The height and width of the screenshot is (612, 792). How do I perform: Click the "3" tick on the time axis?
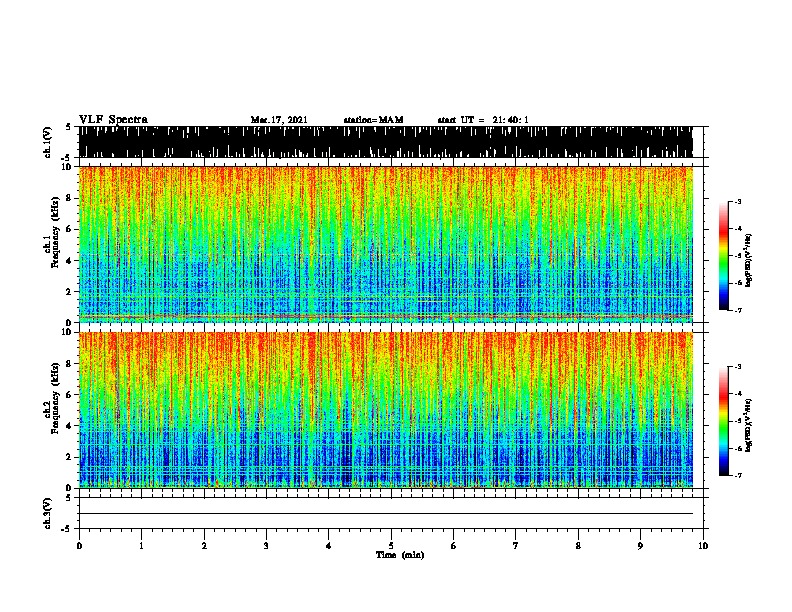pyautogui.click(x=266, y=546)
